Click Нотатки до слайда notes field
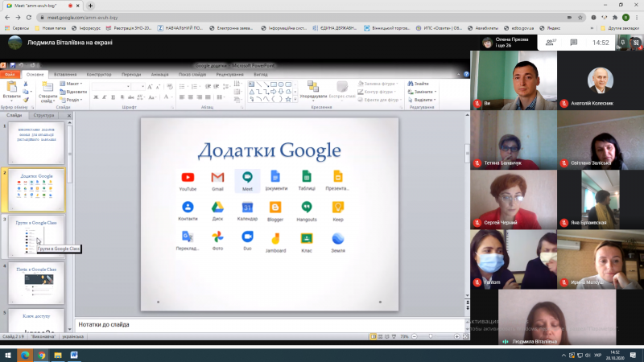The width and height of the screenshot is (644, 362). 270,325
